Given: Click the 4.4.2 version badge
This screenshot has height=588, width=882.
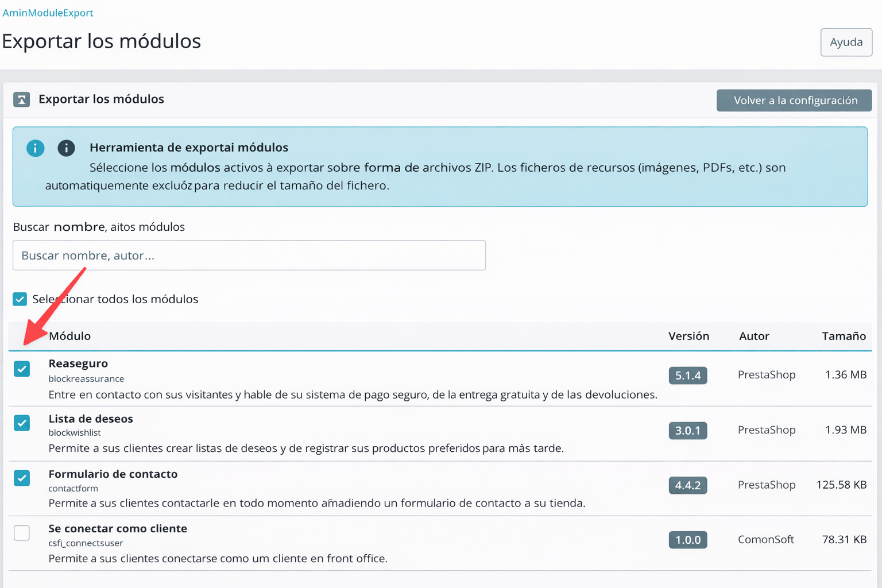Looking at the screenshot, I should [687, 485].
